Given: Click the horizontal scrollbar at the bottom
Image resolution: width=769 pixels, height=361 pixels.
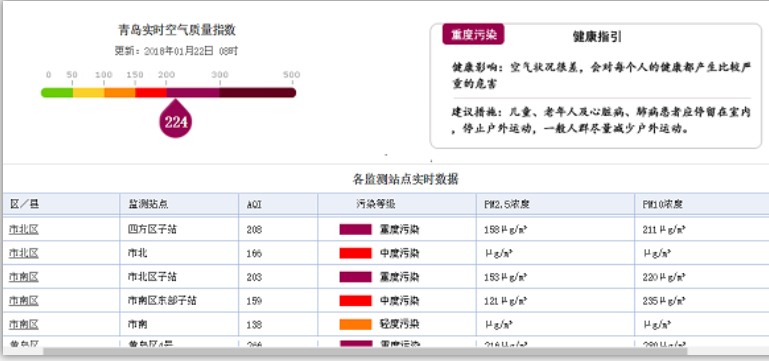Looking at the screenshot, I should tap(365, 351).
